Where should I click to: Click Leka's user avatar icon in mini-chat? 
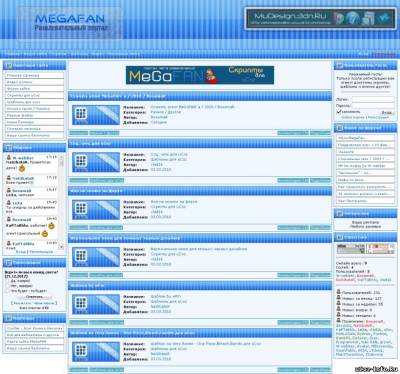[x=9, y=202]
